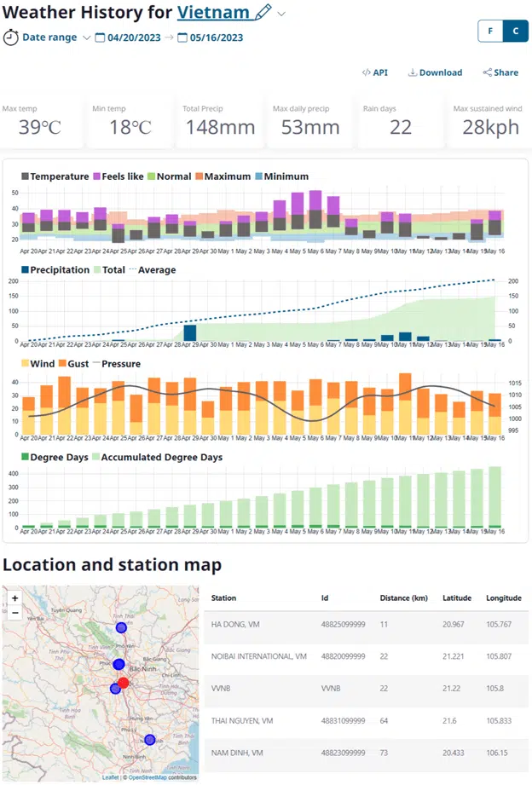This screenshot has height=785, width=532.
Task: Click the pencil edit icon beside Vietnam
Action: [x=263, y=13]
